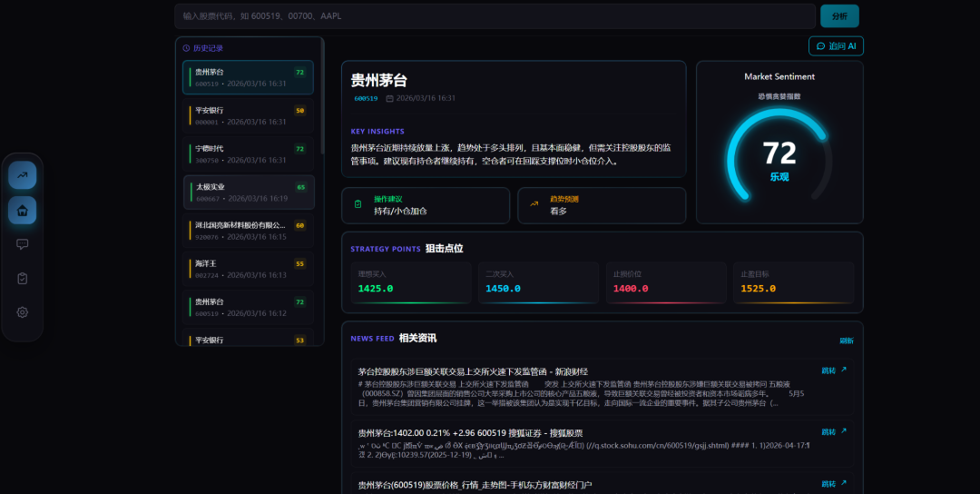
Task: Click the 贵州茅台 title heading
Action: [x=378, y=80]
